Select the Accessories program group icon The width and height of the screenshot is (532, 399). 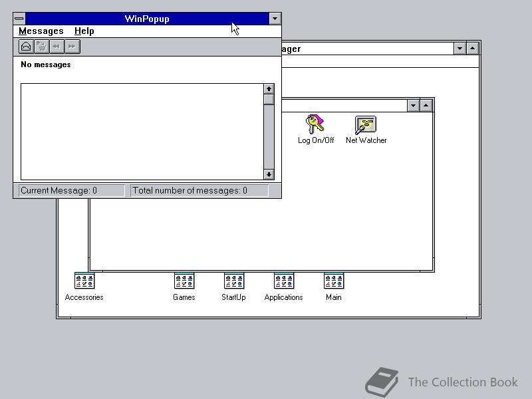click(84, 287)
